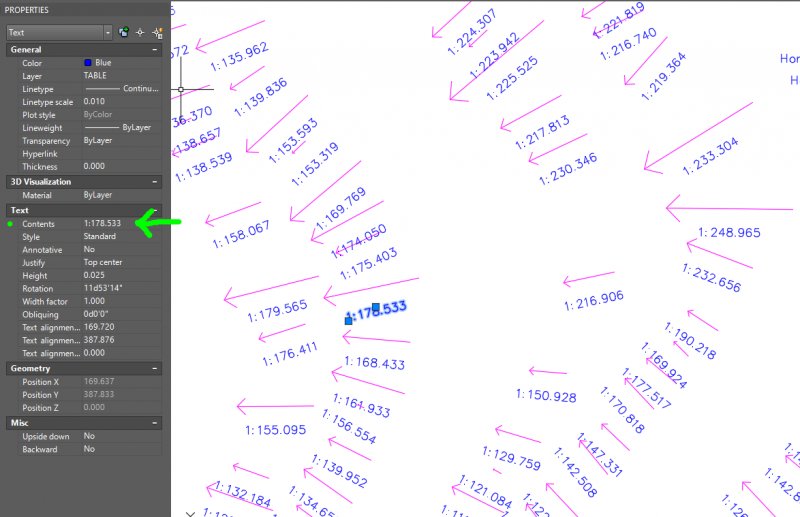Open the Quick Select icon

(x=157, y=33)
